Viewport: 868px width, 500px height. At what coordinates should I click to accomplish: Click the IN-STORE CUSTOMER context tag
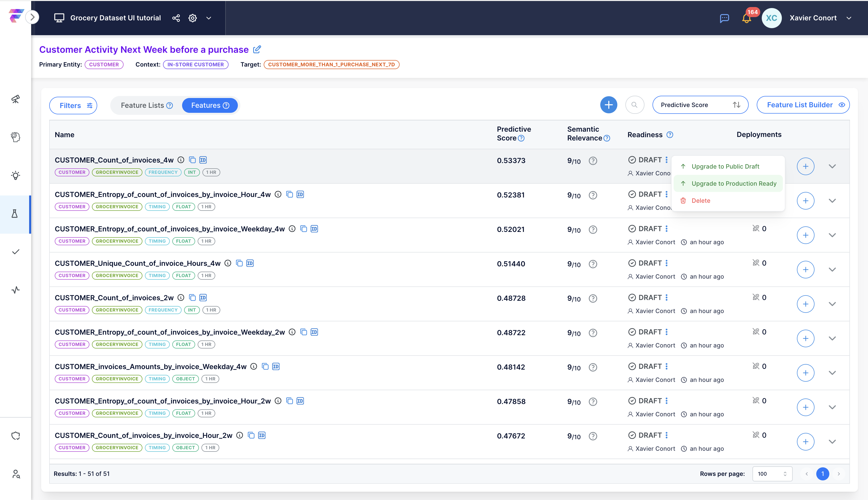click(196, 65)
